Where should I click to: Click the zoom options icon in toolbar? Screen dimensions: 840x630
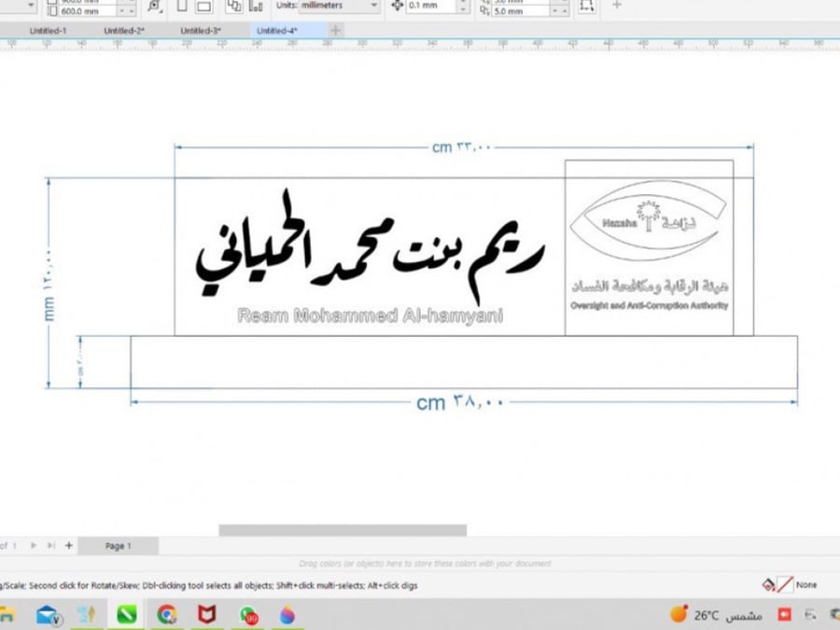pos(154,7)
